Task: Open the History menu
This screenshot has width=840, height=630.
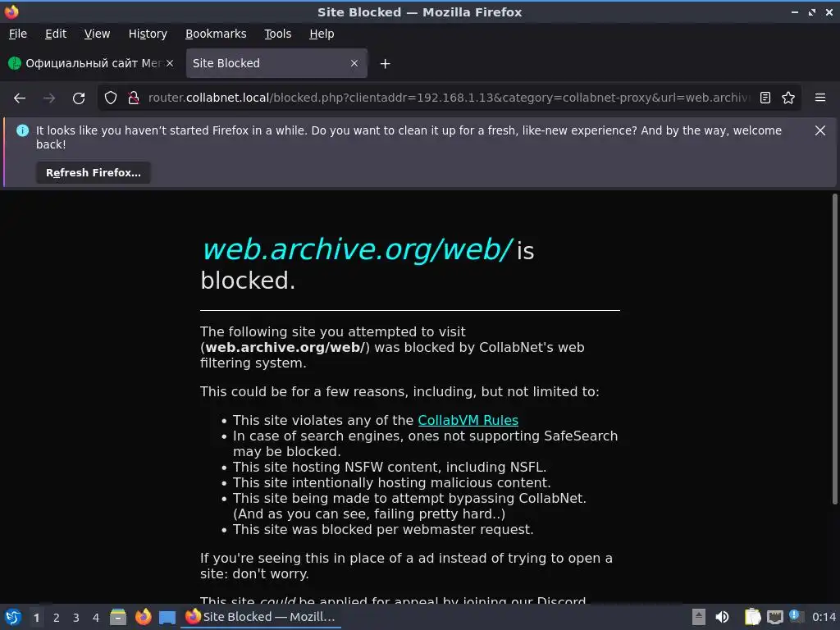Action: tap(148, 34)
